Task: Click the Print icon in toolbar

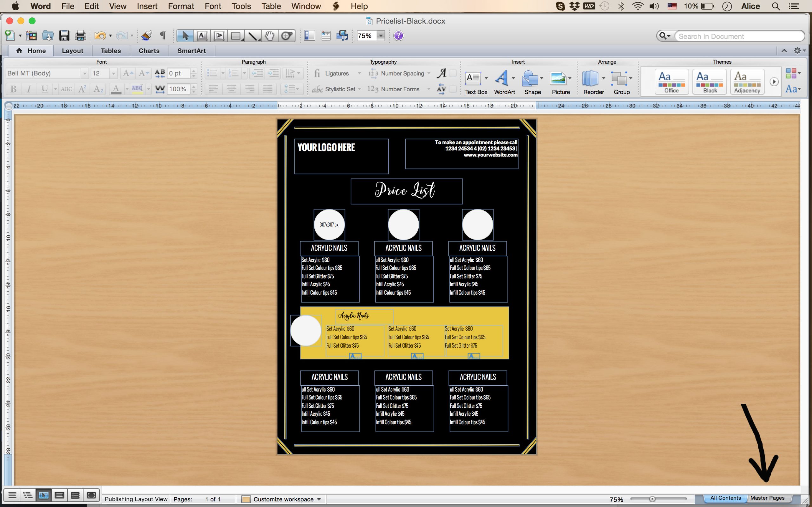Action: (80, 35)
